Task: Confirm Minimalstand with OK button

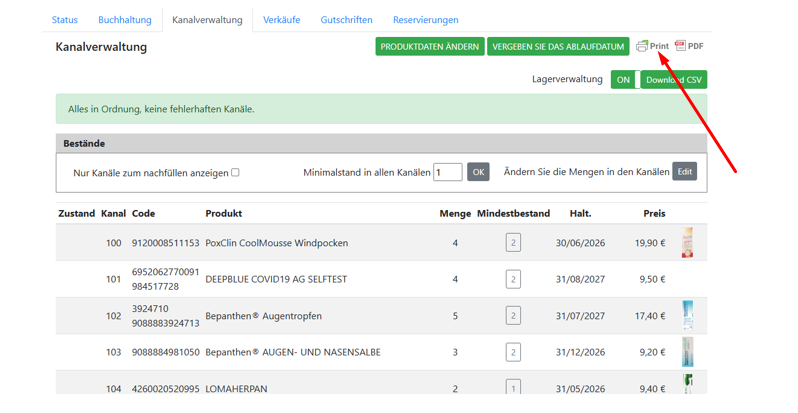Action: 478,172
